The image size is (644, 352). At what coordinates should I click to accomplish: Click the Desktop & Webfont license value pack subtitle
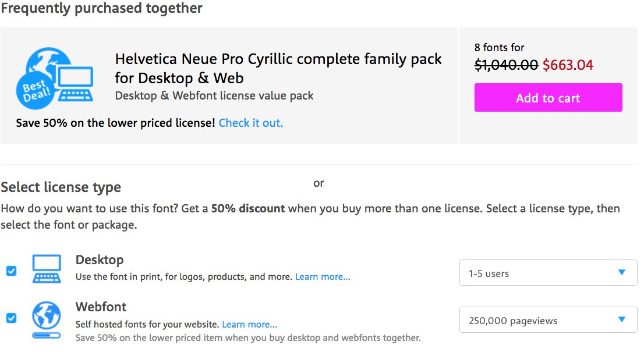214,95
